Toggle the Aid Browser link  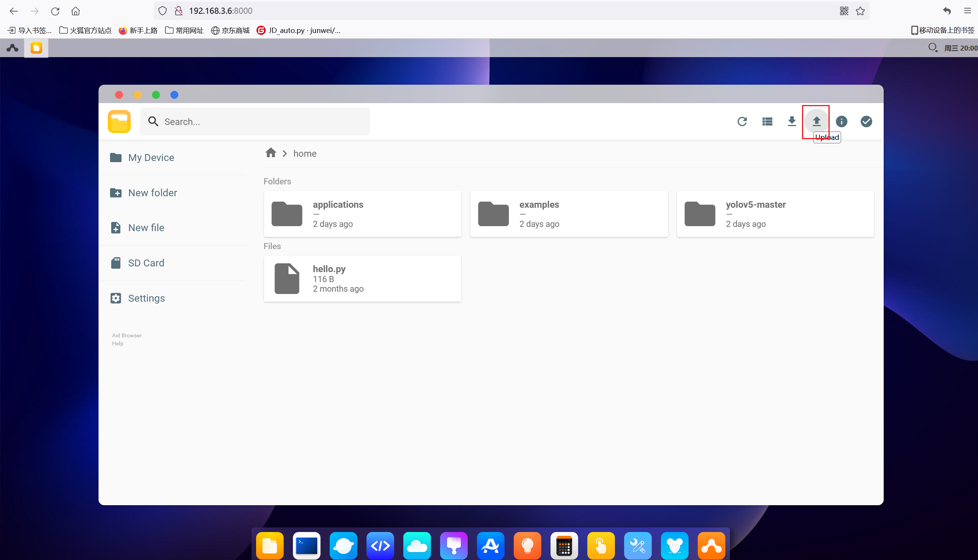126,335
